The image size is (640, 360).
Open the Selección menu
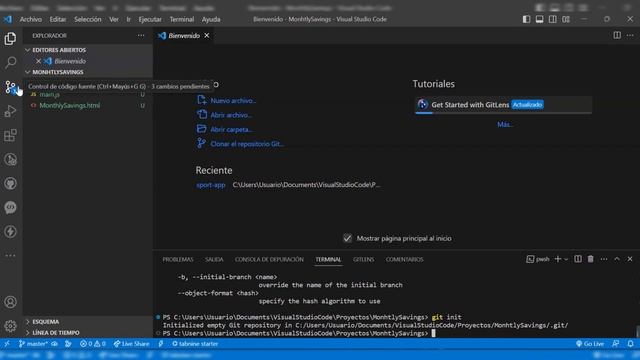point(87,19)
